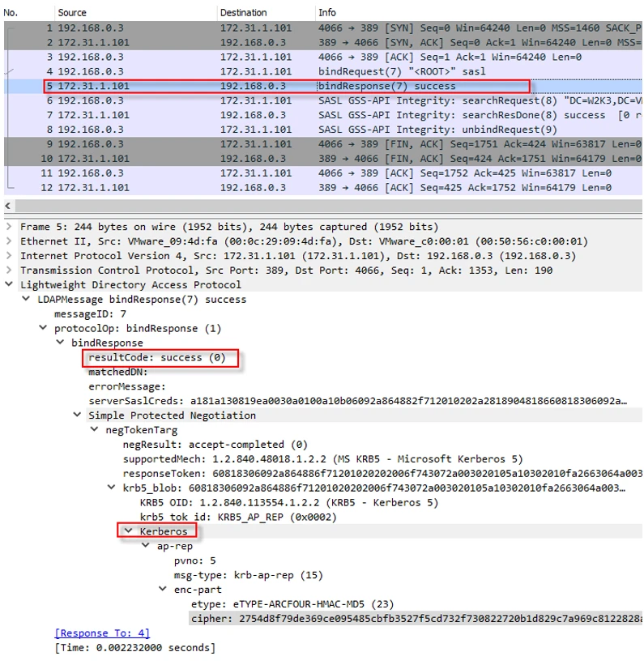Click the No. column header
This screenshot has height=669, width=644.
click(11, 13)
